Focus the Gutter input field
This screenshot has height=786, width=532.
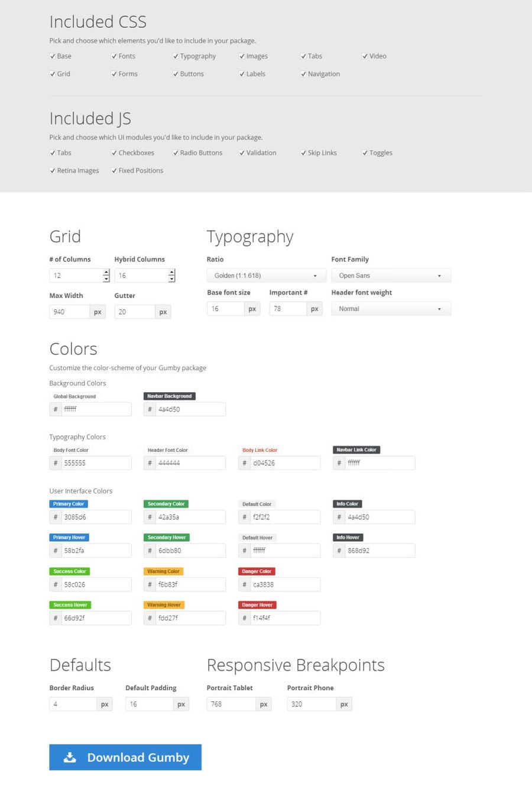(135, 312)
